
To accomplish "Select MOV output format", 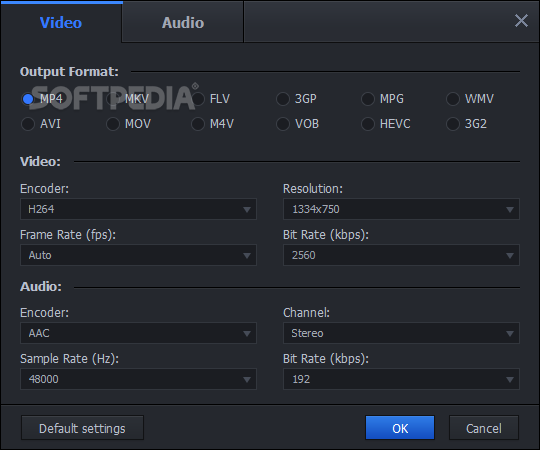I will [128, 124].
